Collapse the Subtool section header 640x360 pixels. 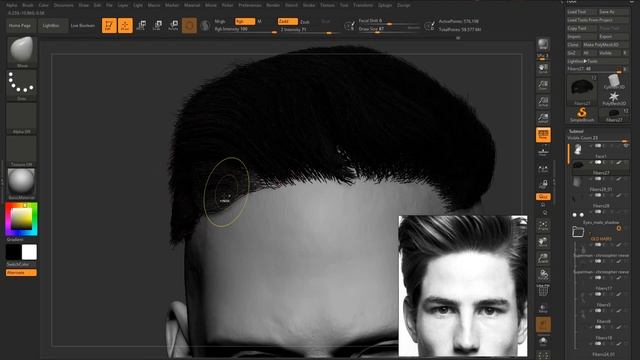(576, 131)
